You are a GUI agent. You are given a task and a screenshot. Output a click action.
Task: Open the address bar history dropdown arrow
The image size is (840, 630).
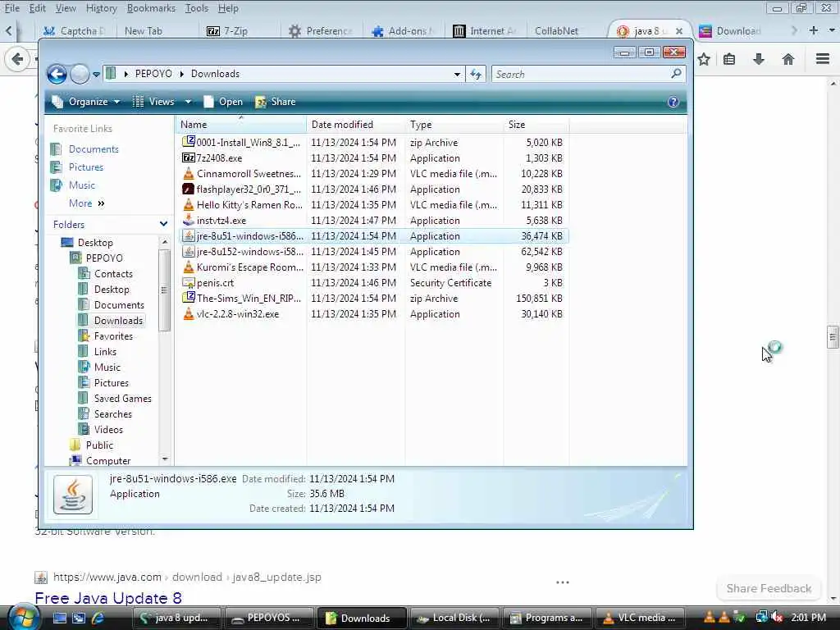point(457,75)
